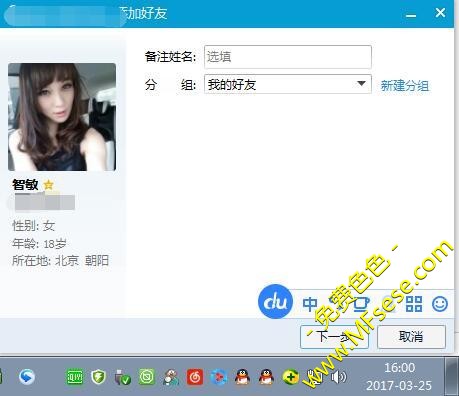Click the Sogou browser icon in taskbar
Image resolution: width=459 pixels, height=396 pixels.
(x=27, y=377)
